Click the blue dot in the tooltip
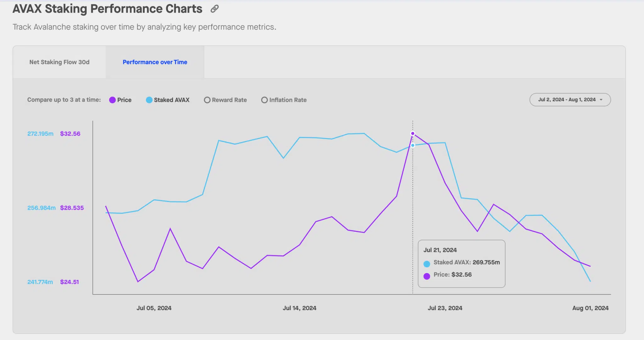Viewport: 644px width, 340px height. (x=427, y=264)
